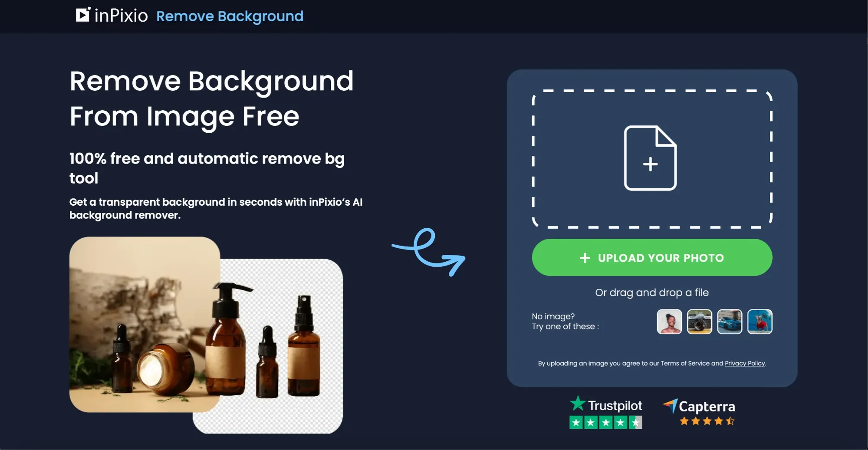Select the woman portrait sample thumbnail
The image size is (868, 450).
point(669,322)
